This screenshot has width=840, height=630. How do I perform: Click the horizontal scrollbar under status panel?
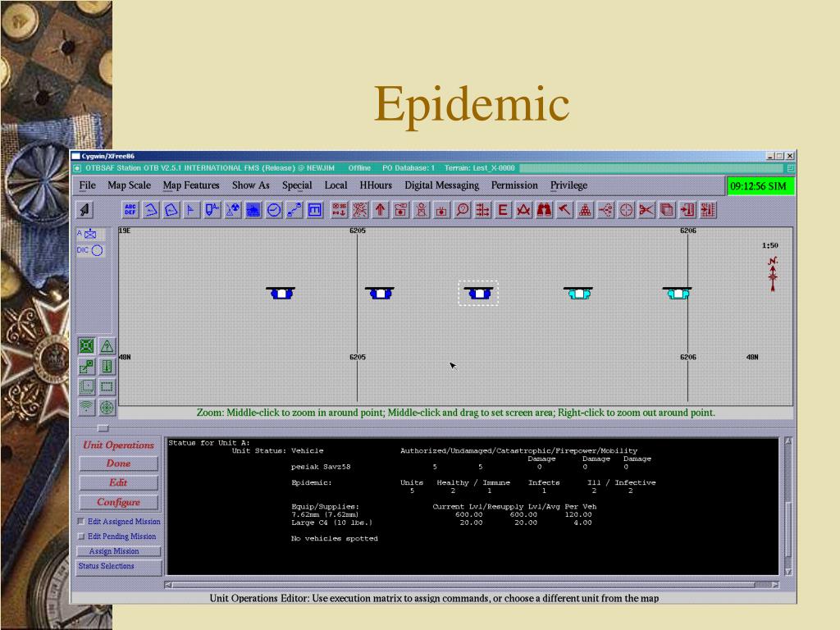coord(472,584)
